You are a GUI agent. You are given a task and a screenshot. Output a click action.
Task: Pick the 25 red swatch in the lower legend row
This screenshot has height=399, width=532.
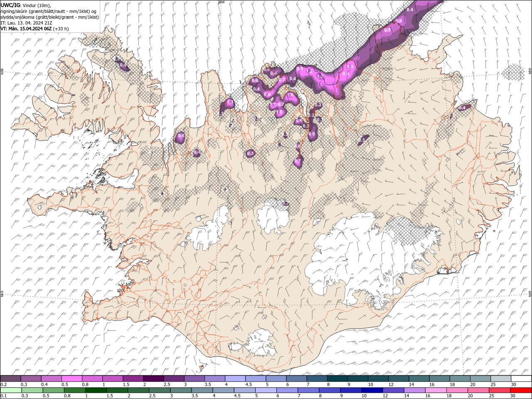[500, 390]
